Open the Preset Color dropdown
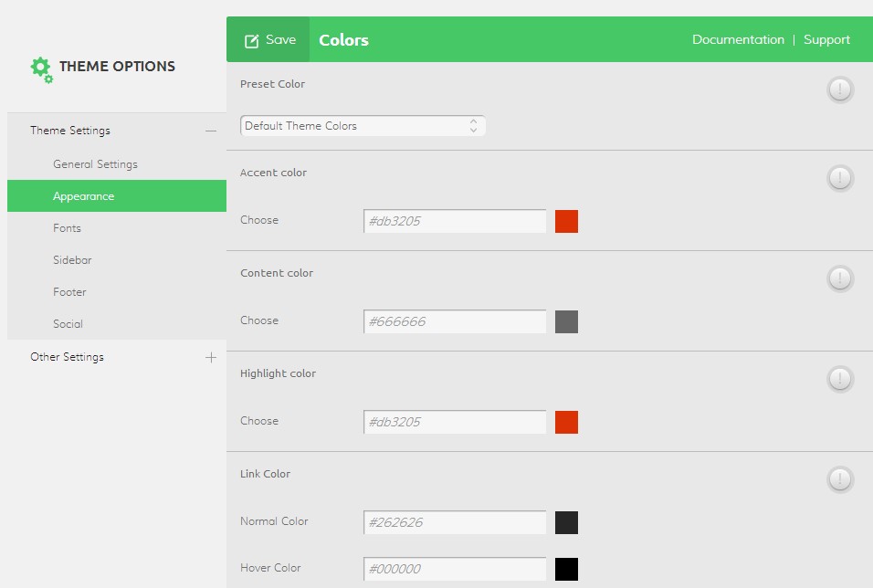Screen dimensions: 873x588 point(363,126)
